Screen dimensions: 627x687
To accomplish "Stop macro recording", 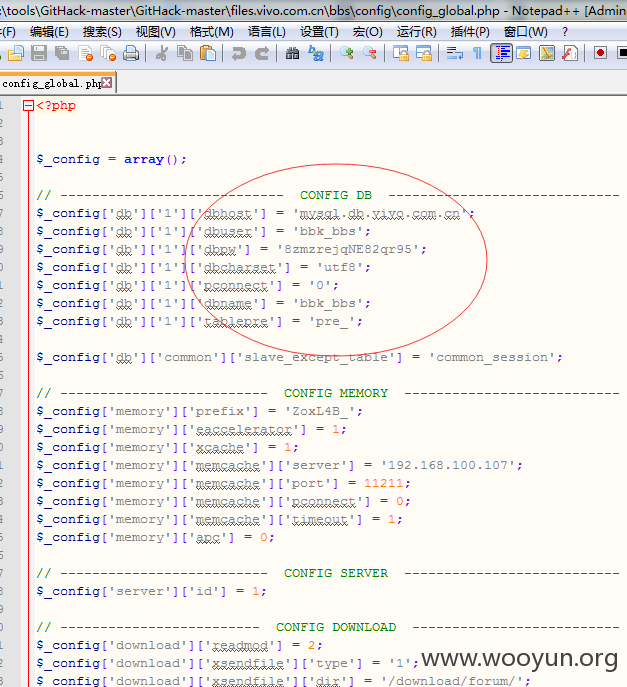I will (622, 53).
